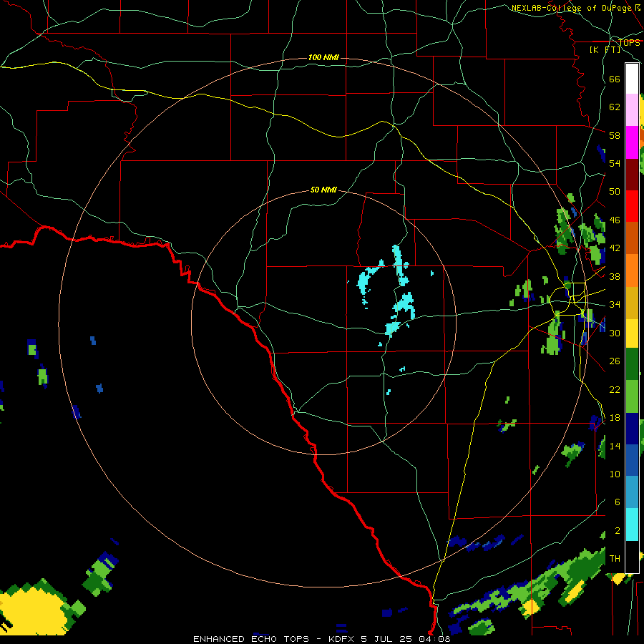The image size is (644, 644).
Task: Click the "6" legend value
Action: tap(617, 502)
